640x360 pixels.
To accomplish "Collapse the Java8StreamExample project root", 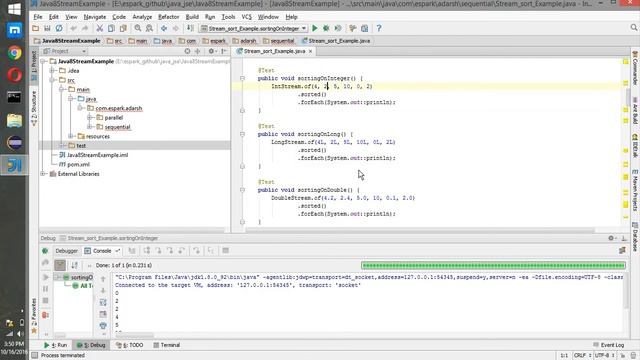I will tap(44, 61).
